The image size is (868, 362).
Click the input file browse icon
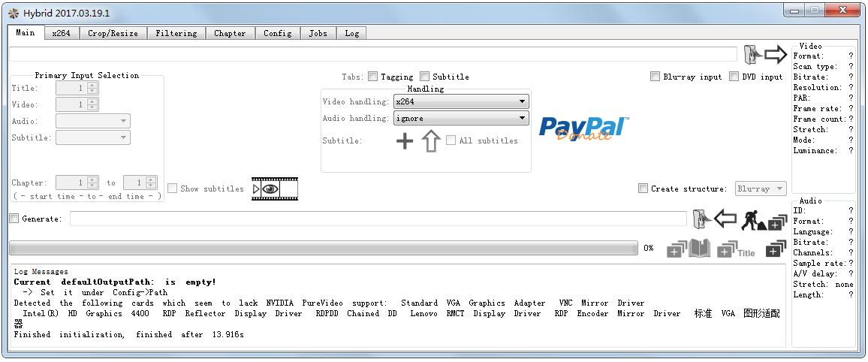point(752,55)
